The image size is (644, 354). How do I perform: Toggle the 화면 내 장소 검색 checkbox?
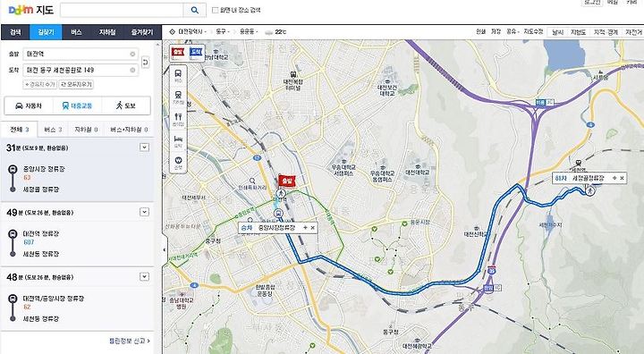coord(215,10)
